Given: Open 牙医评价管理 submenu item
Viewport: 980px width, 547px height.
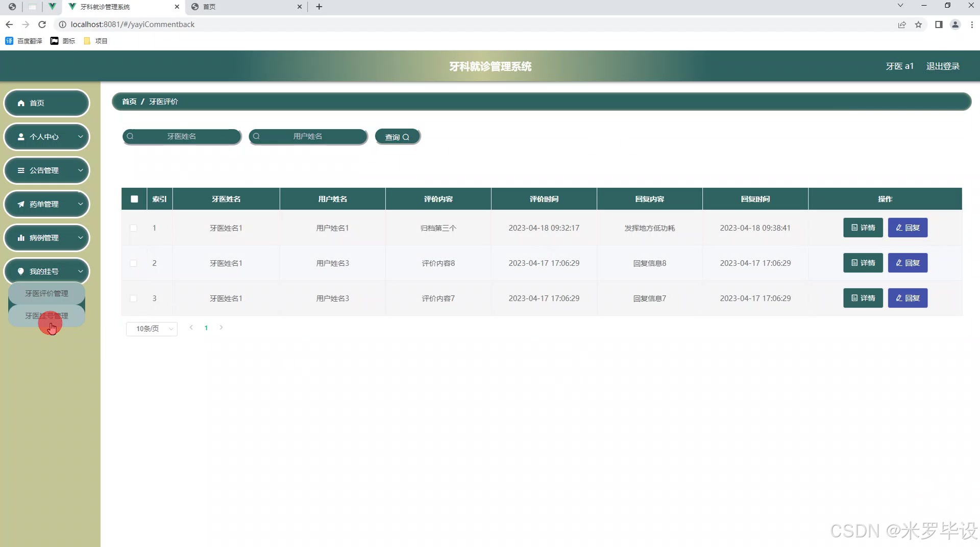Looking at the screenshot, I should click(x=46, y=293).
